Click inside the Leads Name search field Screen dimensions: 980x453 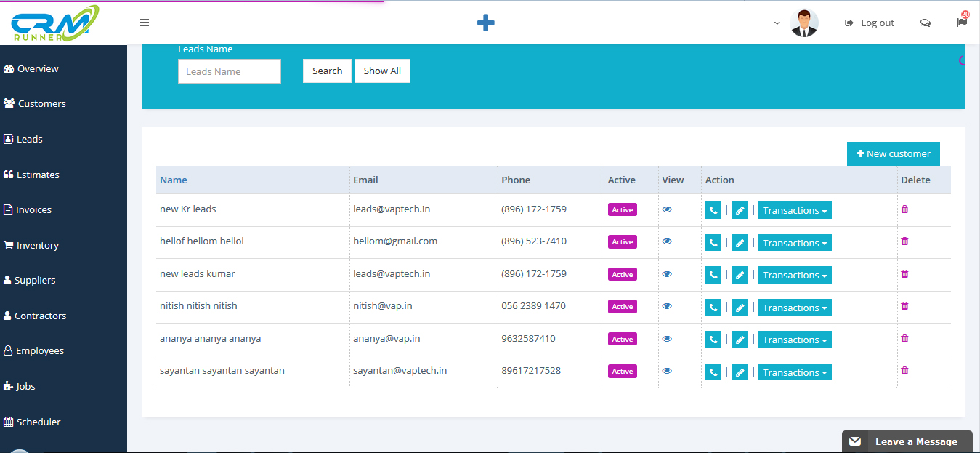coord(229,71)
